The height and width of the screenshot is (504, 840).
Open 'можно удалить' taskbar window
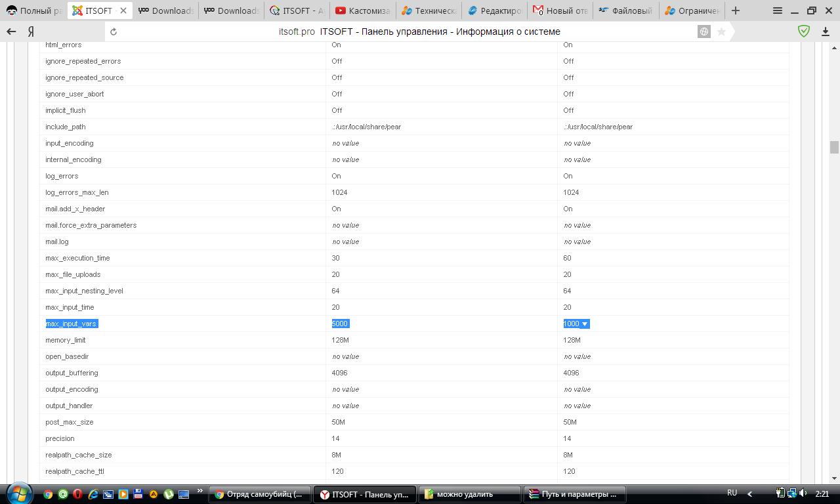469,494
